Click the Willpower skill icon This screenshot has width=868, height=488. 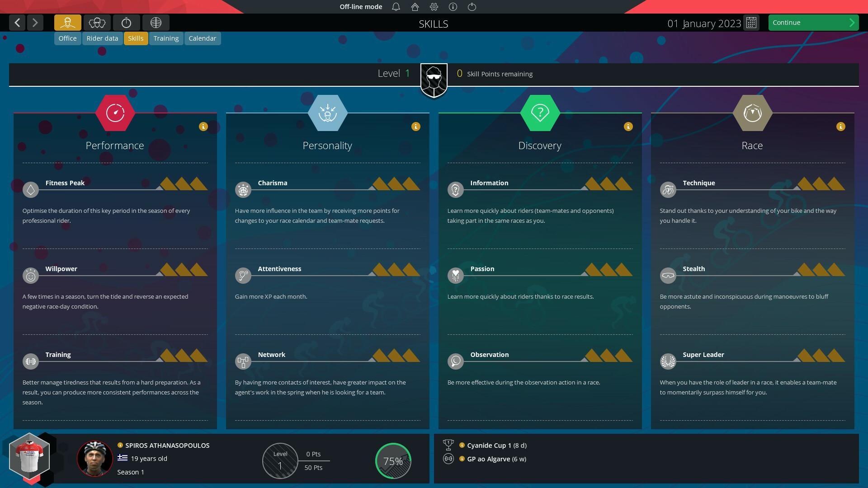[30, 275]
